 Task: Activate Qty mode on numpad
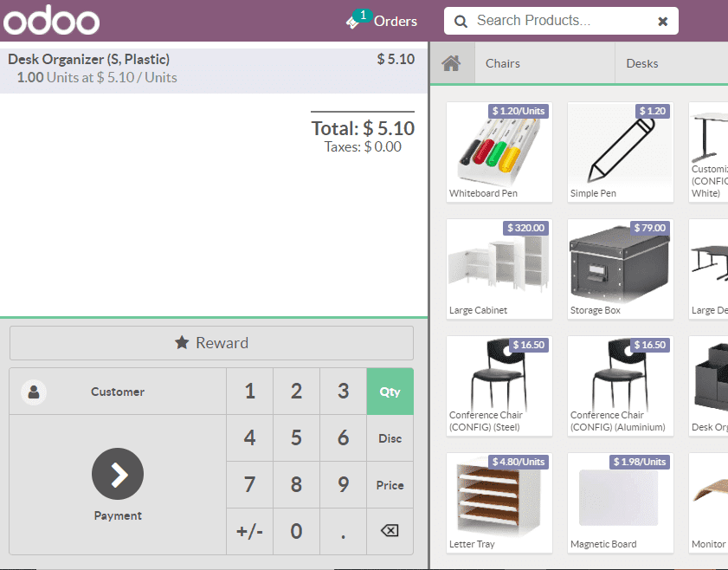(390, 392)
